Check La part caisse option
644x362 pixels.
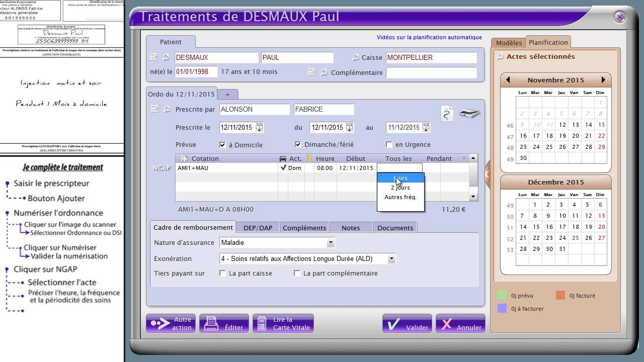click(x=222, y=274)
